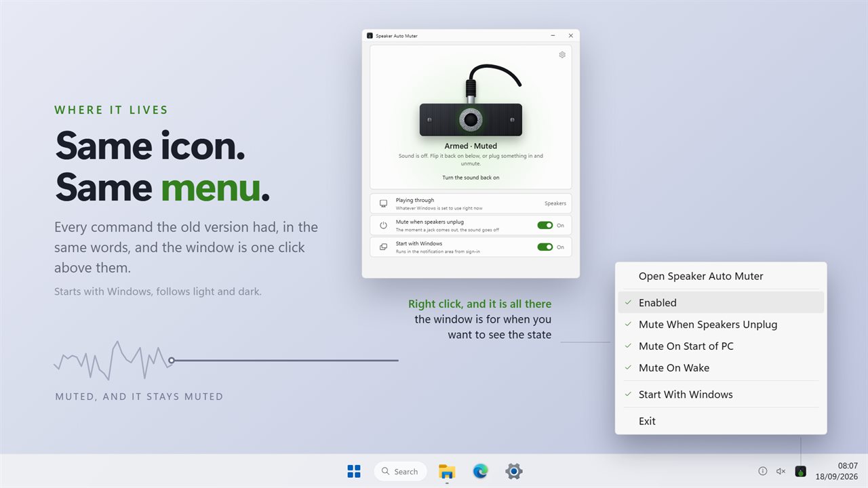868x488 pixels.
Task: Click the info circle icon in system tray
Action: [x=762, y=471]
